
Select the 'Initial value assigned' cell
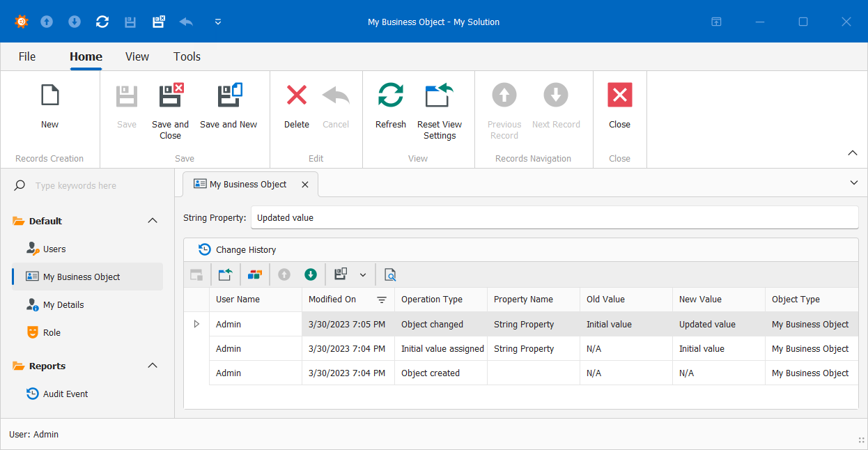[441, 348]
